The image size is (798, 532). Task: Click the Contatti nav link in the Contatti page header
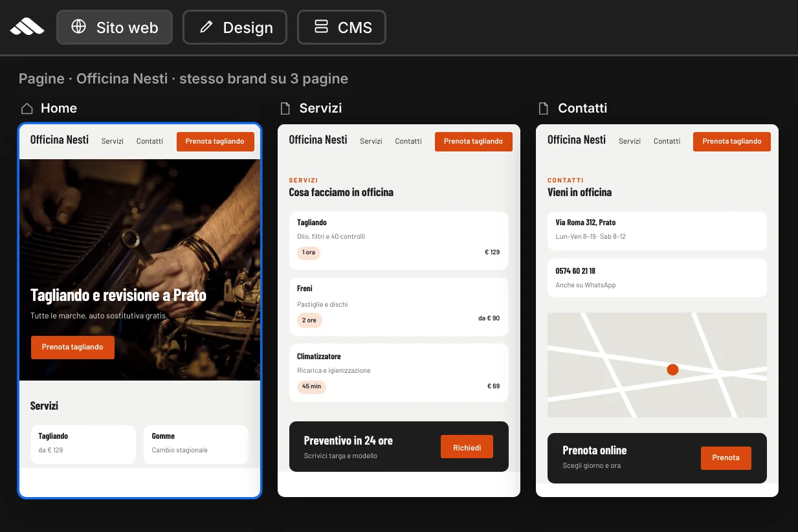(667, 141)
